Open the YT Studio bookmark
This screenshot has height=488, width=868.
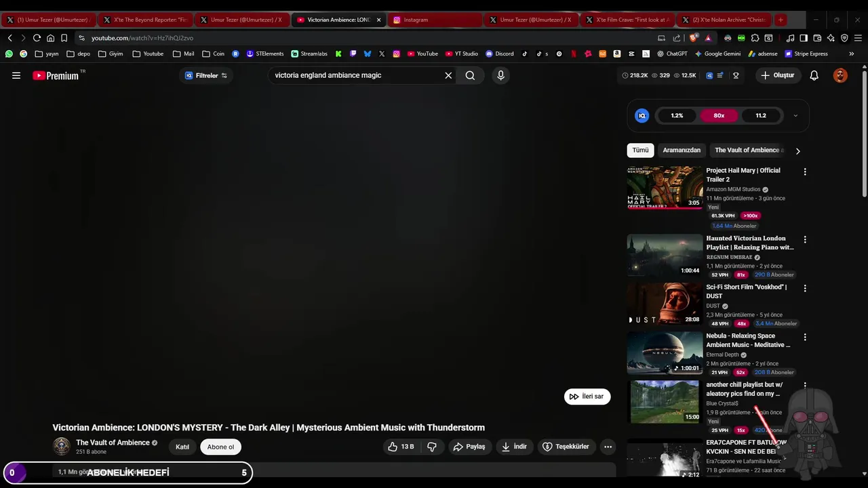[462, 54]
